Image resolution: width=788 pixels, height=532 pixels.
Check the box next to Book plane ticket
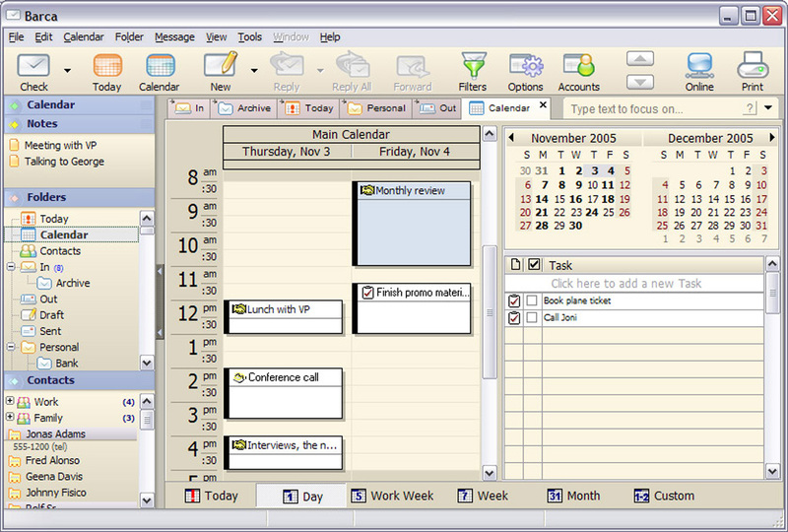[x=532, y=300]
